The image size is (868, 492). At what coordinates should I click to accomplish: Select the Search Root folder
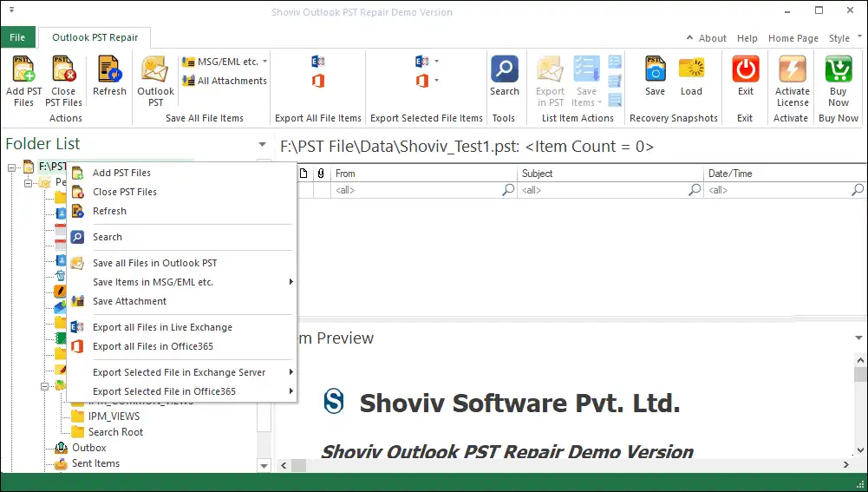click(115, 432)
